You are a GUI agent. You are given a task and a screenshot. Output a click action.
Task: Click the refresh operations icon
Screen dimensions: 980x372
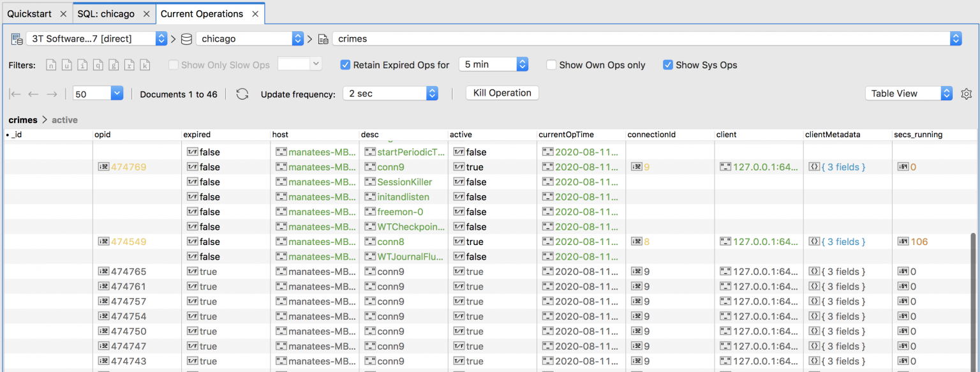(242, 93)
